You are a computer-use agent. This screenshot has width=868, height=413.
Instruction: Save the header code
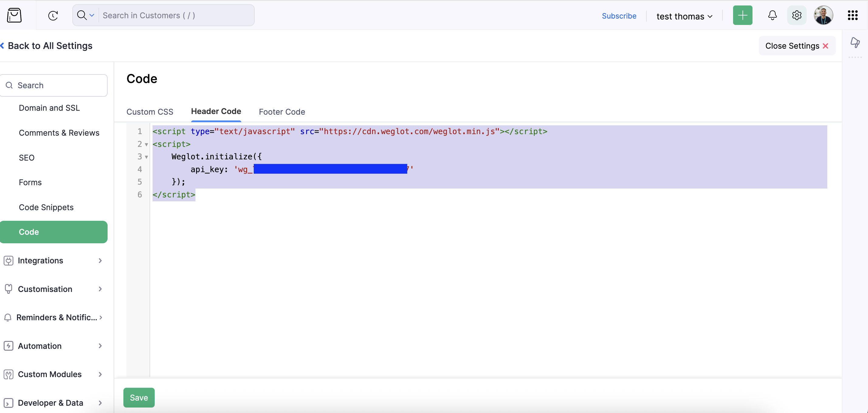point(139,397)
